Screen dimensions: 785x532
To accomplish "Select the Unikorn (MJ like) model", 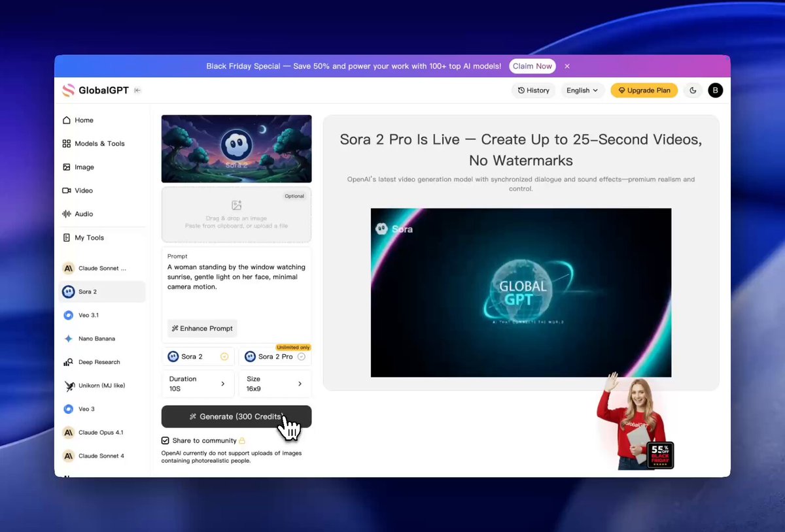I will pyautogui.click(x=102, y=386).
